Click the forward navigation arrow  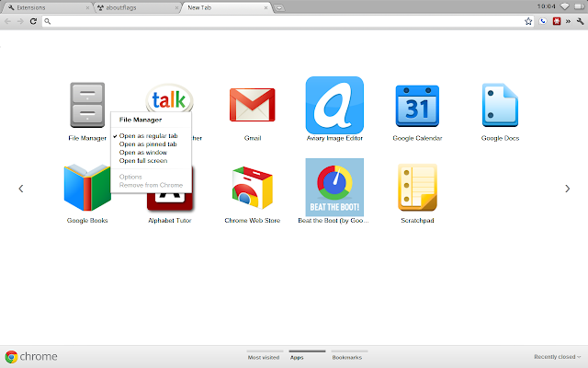20,21
